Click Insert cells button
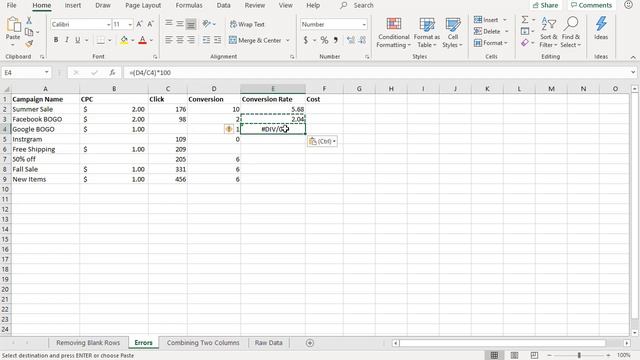The width and height of the screenshot is (640, 360). point(487,20)
